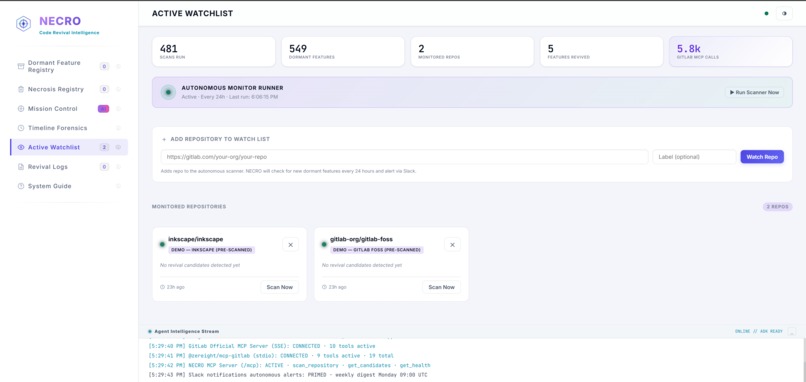
Task: Click the Watch Repo button
Action: coord(762,157)
